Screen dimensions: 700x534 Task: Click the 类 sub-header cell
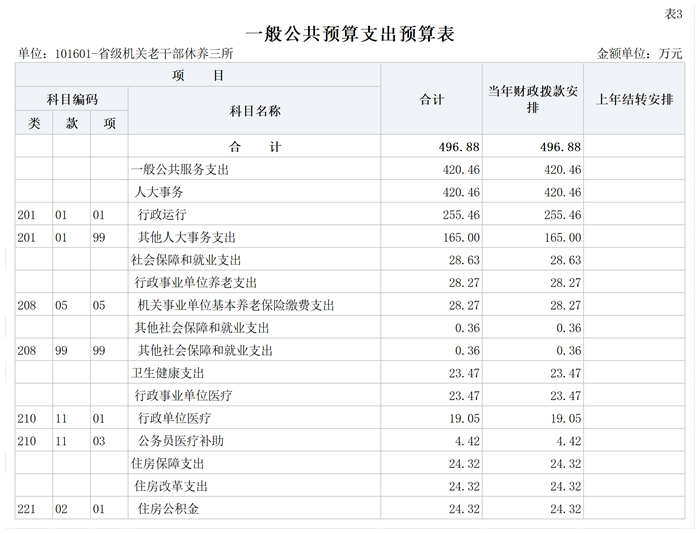pyautogui.click(x=34, y=123)
